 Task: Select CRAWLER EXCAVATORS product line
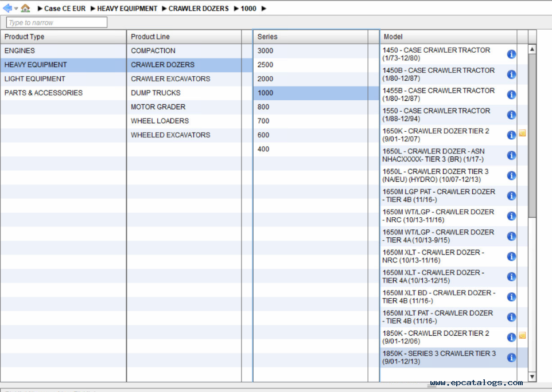pos(189,79)
